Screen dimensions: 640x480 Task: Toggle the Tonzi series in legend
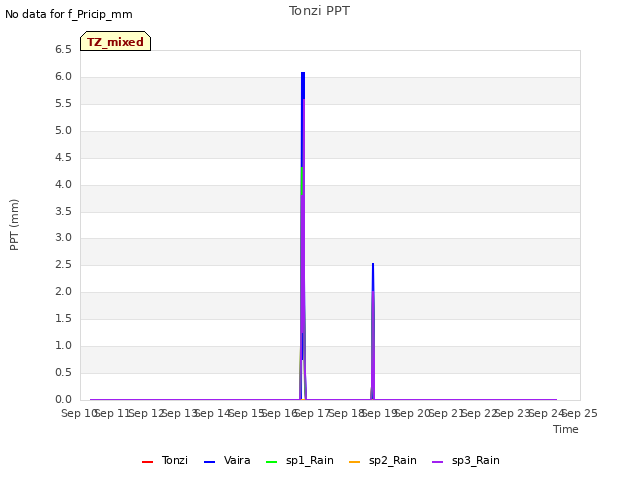coord(165,460)
